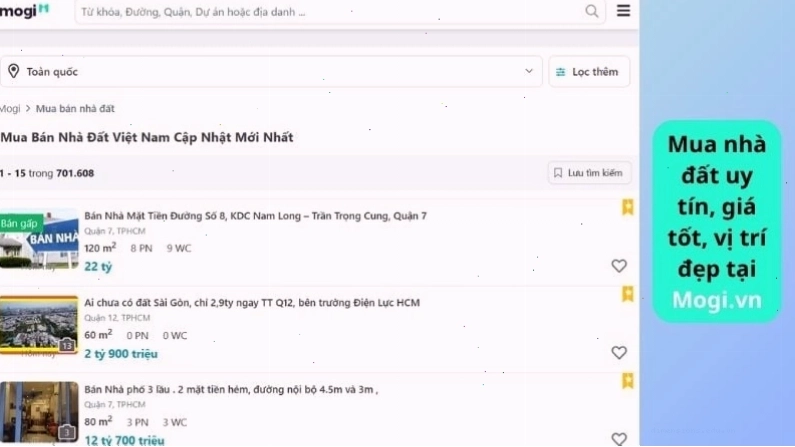Open listing Ai chưa có đất Sài Gòn
Screen dimensions: 795x447
pyautogui.click(x=252, y=303)
